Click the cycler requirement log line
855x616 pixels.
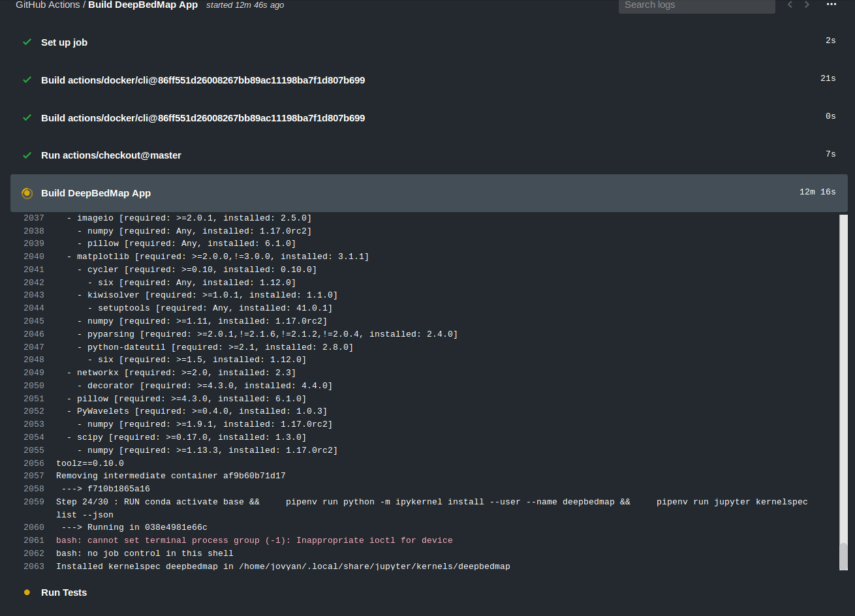coord(197,269)
